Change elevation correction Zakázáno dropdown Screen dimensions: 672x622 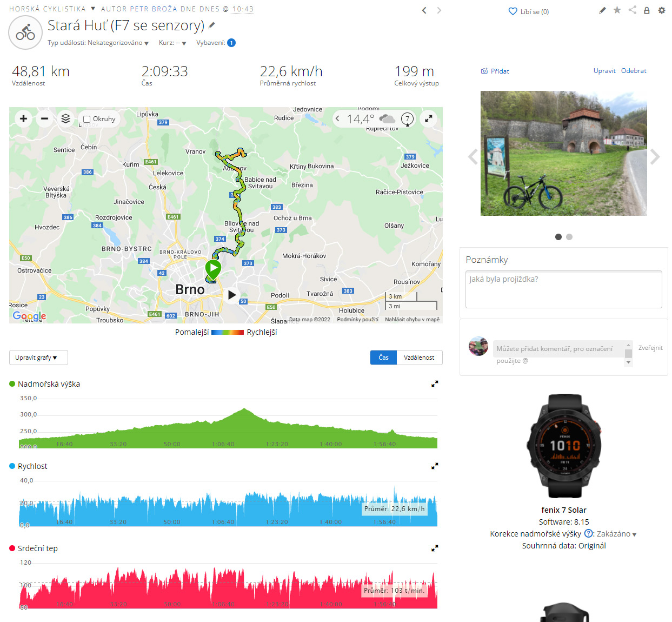click(x=617, y=534)
